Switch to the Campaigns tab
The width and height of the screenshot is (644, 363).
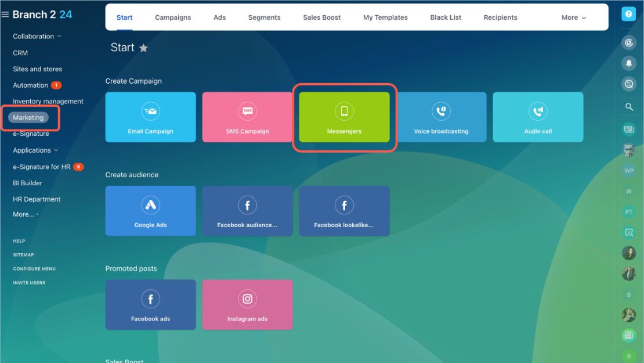[x=173, y=17]
